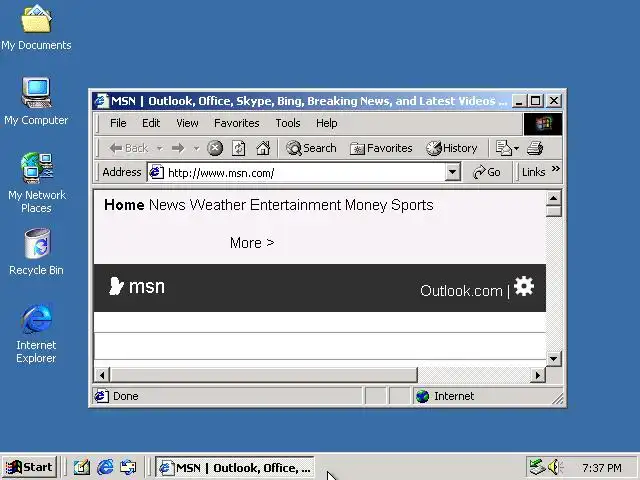Launch Internet Explorer from quick launch
640x480 pixels.
105,467
